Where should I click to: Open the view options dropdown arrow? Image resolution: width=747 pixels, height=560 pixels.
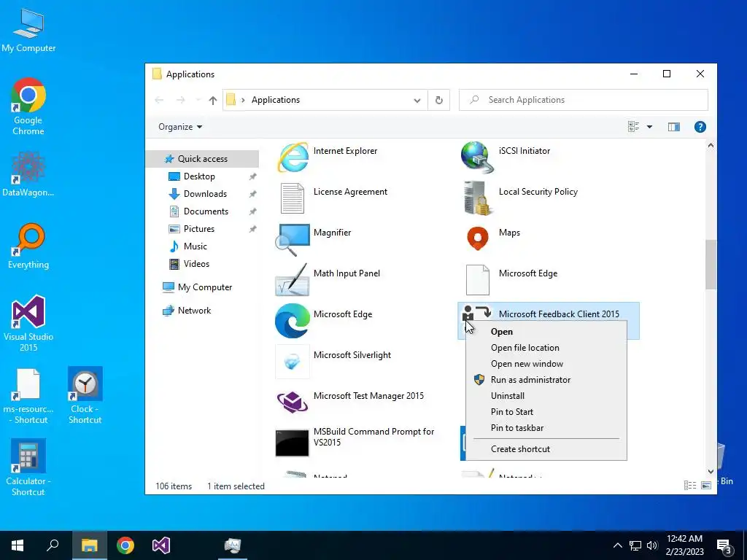[649, 127]
